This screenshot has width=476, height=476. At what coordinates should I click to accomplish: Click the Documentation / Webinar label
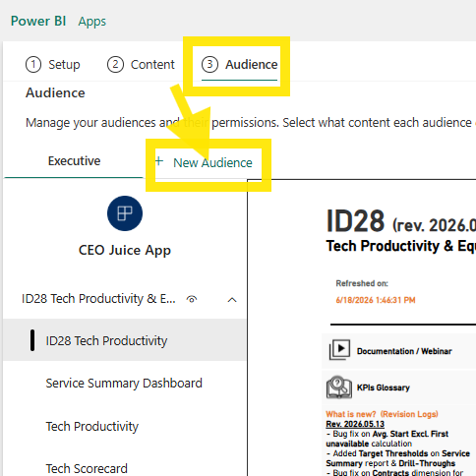404,351
